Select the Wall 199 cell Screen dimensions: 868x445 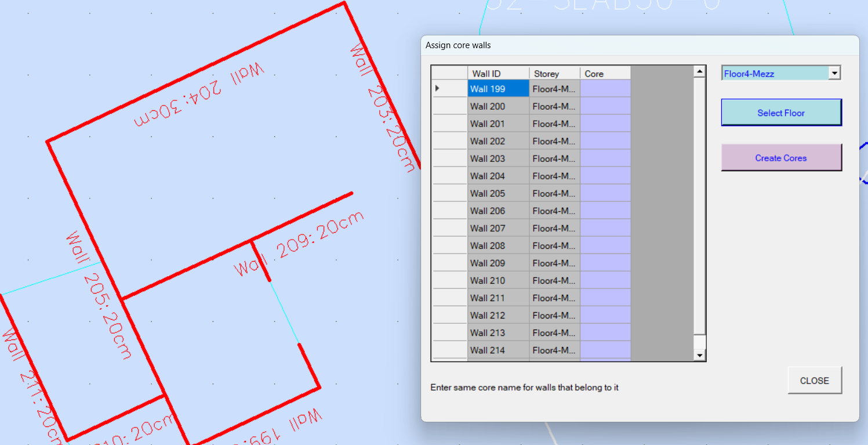(x=498, y=89)
